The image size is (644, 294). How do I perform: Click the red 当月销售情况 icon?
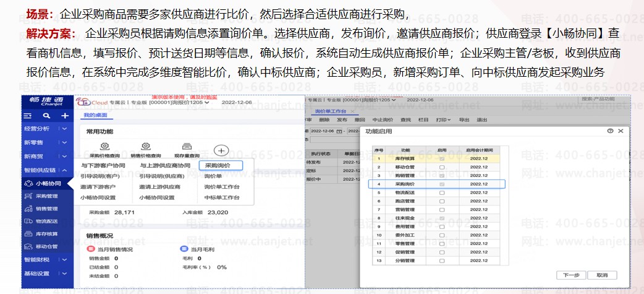point(91,249)
